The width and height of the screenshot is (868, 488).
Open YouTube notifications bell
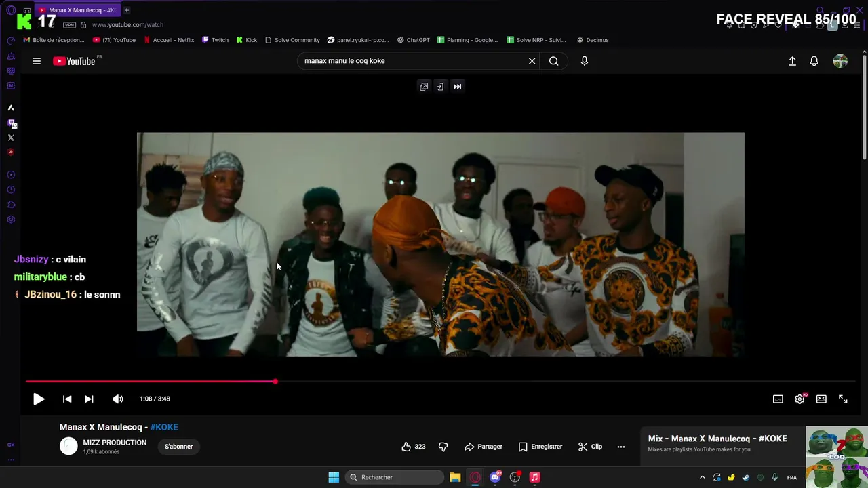814,61
